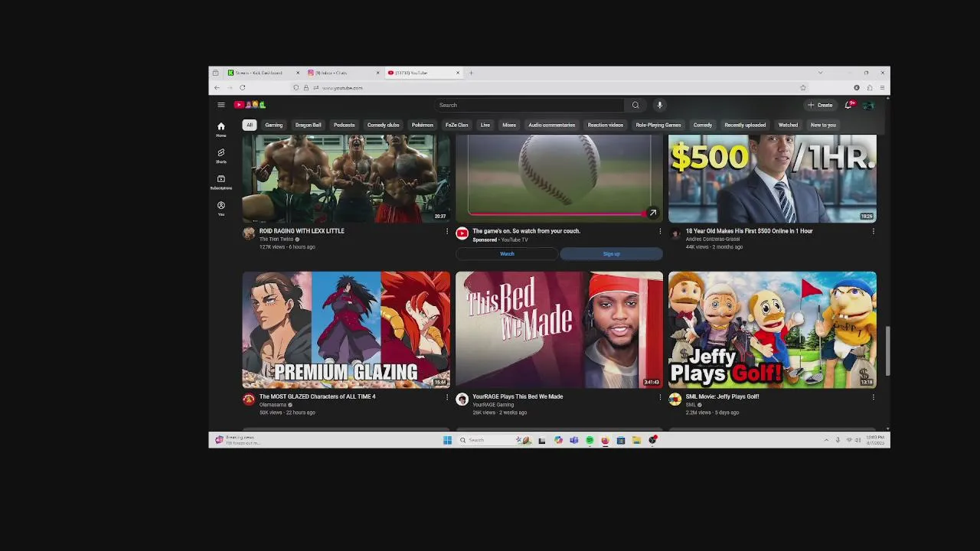Screen dimensions: 980x551
Task: Open the Olamasama channel avatar
Action: (x=248, y=399)
